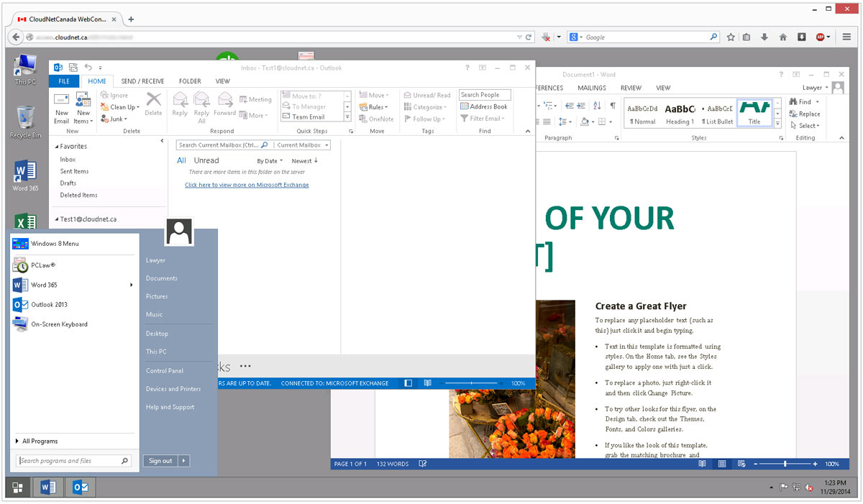Switch Outlook to Normal view in status bar
The height and width of the screenshot is (504, 863).
click(408, 383)
